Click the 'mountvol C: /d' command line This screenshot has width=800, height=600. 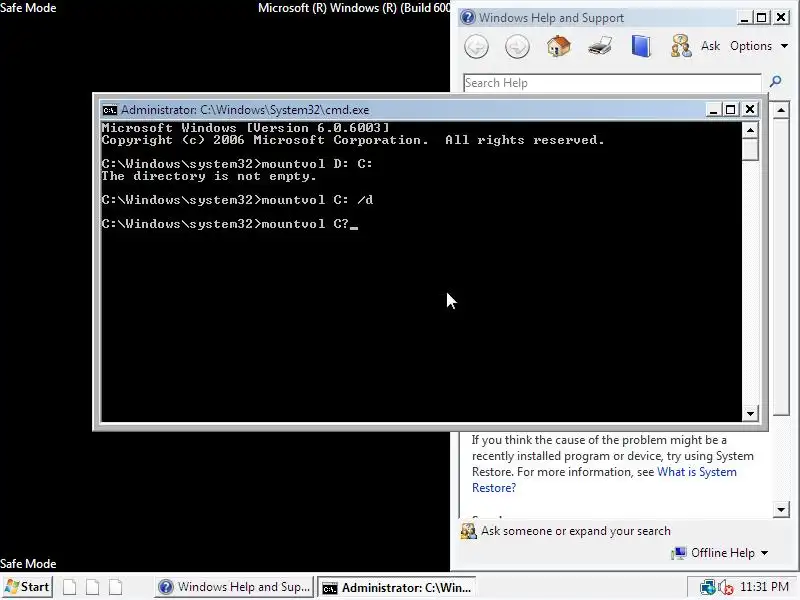click(x=237, y=200)
